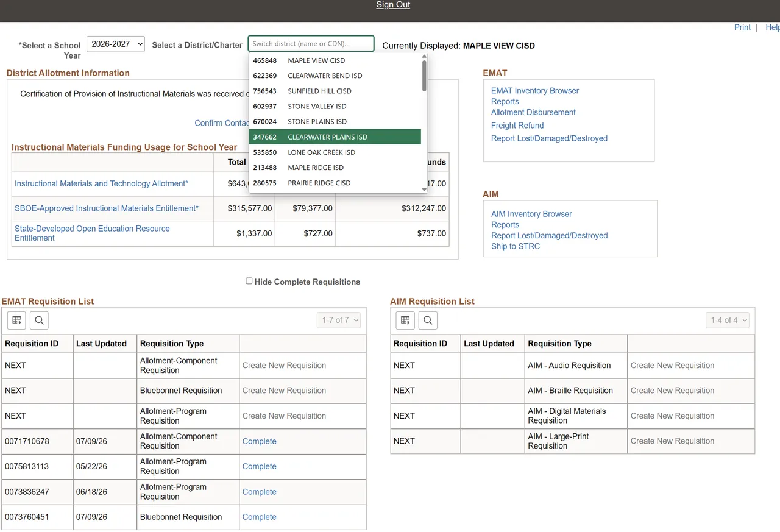Click district list scrollbar down arrow
This screenshot has height=532, width=780.
click(424, 190)
